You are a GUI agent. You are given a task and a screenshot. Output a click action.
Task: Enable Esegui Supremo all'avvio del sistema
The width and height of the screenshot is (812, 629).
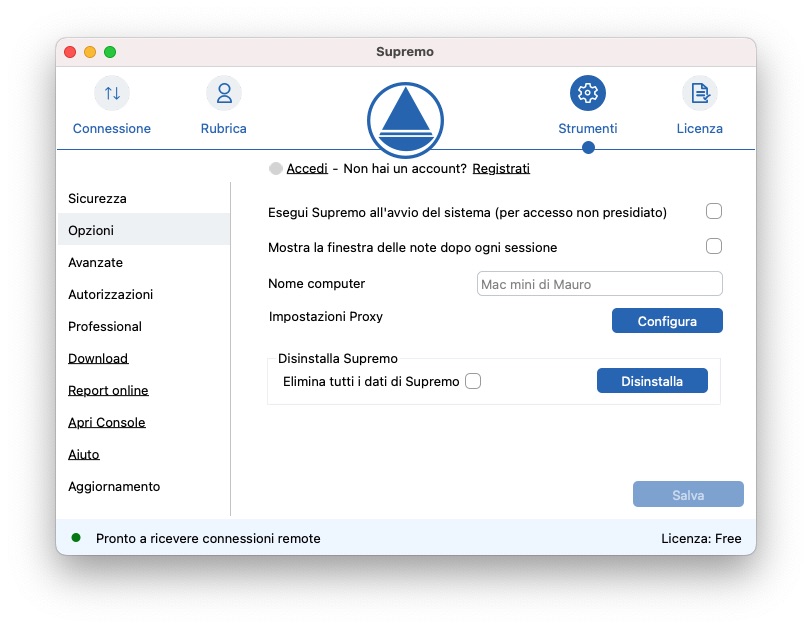[x=714, y=211]
